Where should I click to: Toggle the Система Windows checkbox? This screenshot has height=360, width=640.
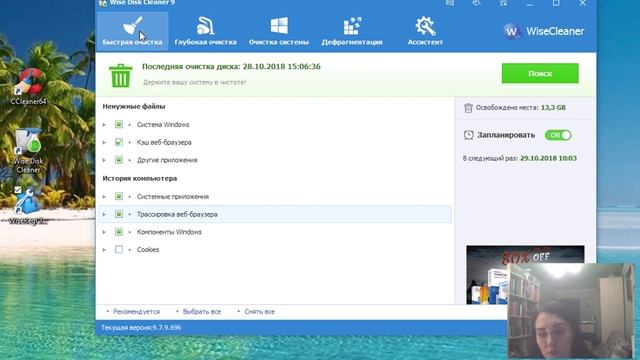(x=119, y=124)
